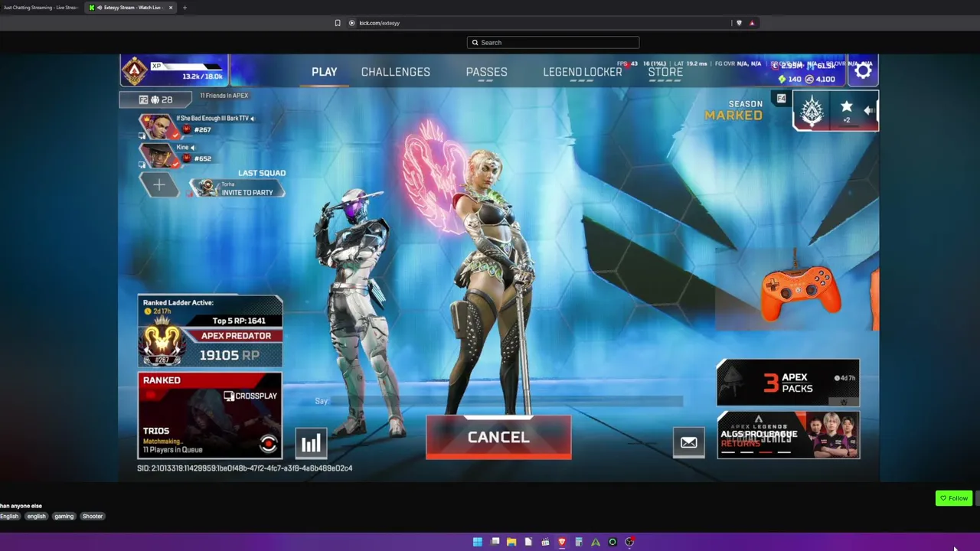Open the PASSES tab
The width and height of the screenshot is (980, 551).
[486, 72]
